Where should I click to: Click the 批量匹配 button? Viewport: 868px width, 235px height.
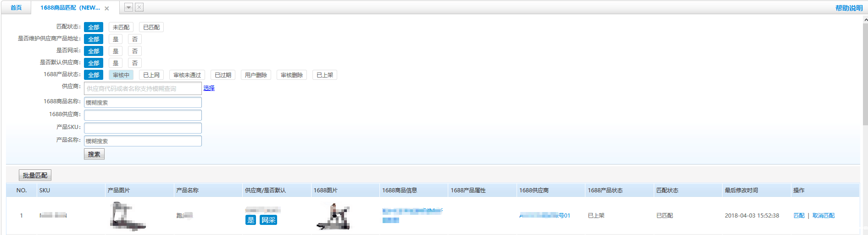[35, 175]
